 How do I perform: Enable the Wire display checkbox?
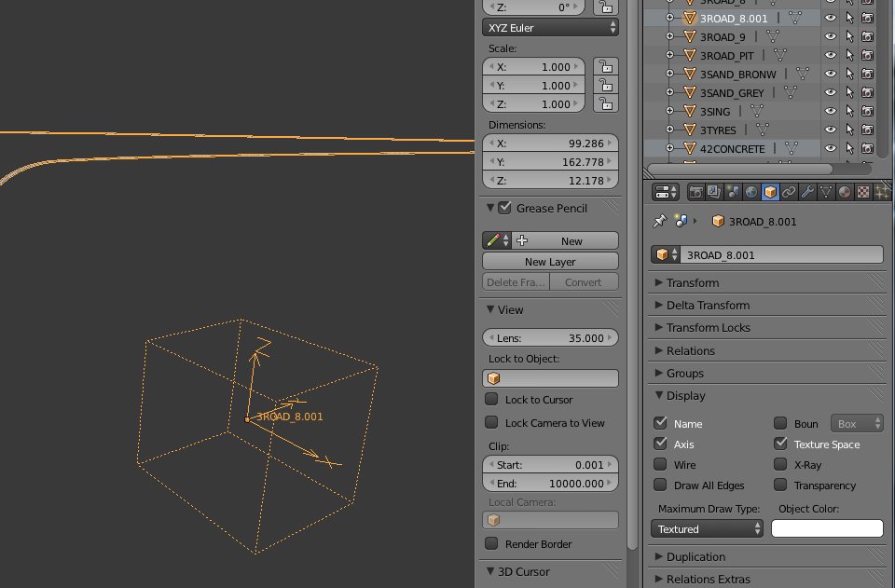coord(660,464)
